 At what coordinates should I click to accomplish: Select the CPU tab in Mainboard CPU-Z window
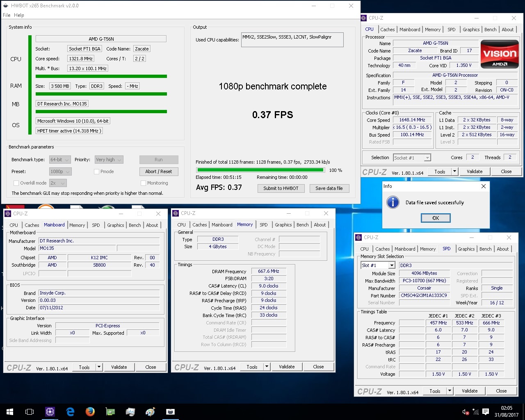pos(14,225)
